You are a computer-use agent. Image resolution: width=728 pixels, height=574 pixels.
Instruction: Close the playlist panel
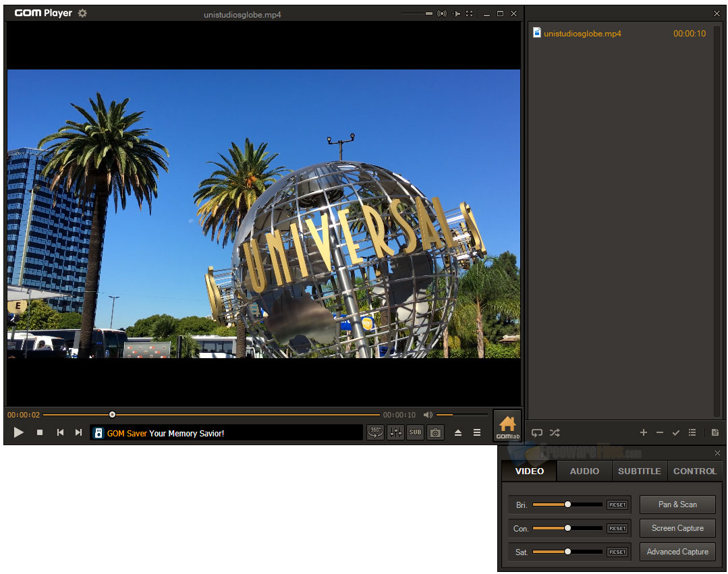tap(717, 13)
